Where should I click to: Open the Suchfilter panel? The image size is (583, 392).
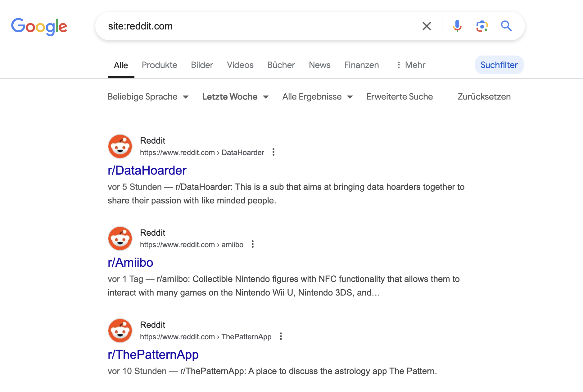click(x=499, y=65)
